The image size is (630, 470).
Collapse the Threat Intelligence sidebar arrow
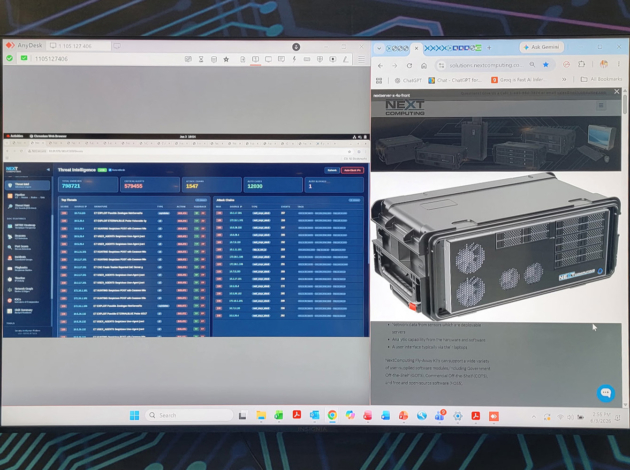tap(48, 170)
